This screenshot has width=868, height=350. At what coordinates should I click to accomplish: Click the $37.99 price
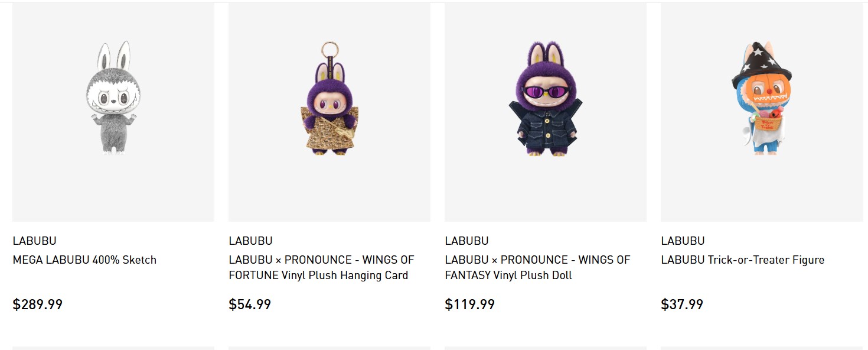pos(682,304)
